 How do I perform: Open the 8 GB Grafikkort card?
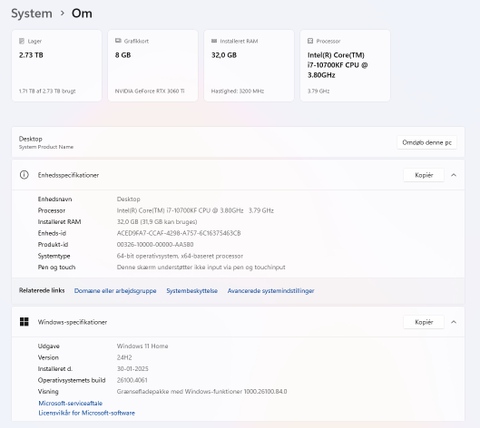tap(153, 66)
